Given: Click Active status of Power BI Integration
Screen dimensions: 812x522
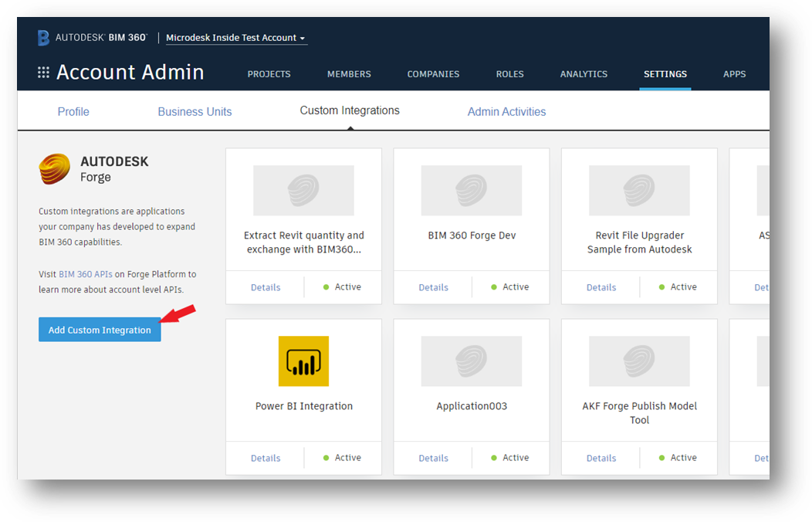Looking at the screenshot, I should pos(342,458).
